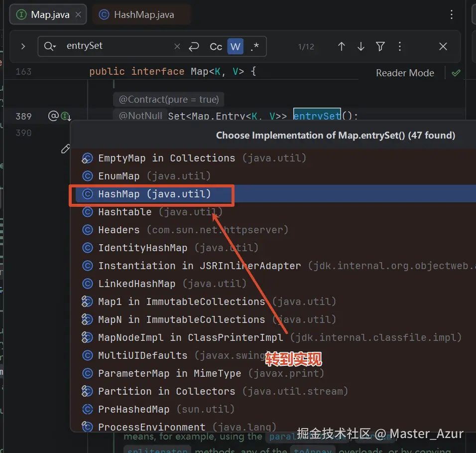
Task: Click the new line icon in search
Action: click(194, 46)
